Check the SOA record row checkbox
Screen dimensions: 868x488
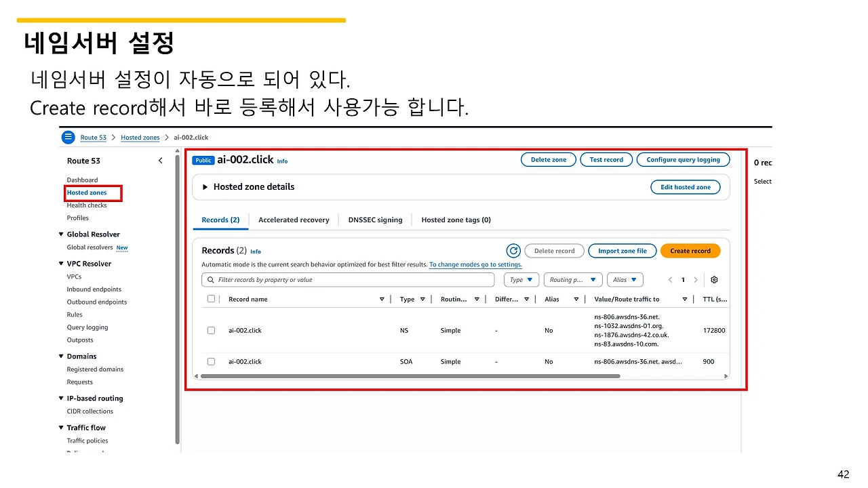click(211, 362)
